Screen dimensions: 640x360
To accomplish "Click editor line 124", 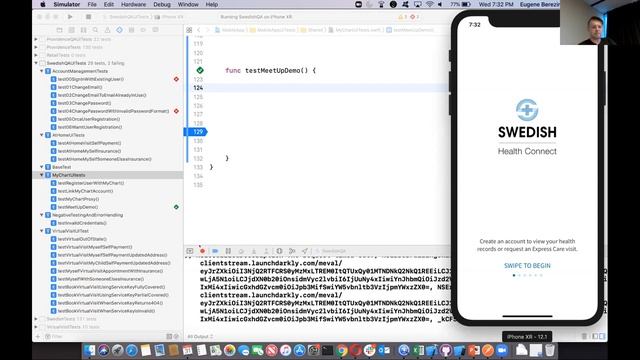I will point(327,88).
